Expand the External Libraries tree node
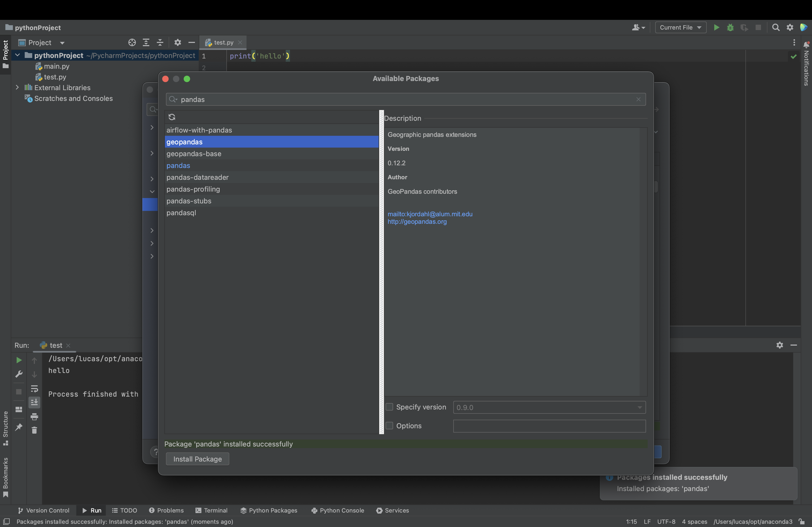 (x=17, y=87)
